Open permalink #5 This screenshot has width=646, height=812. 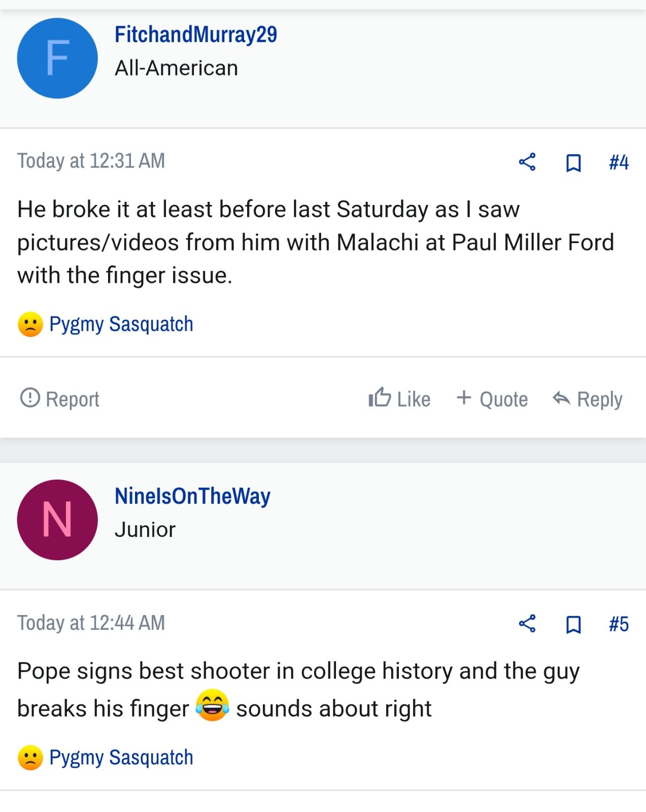click(619, 624)
